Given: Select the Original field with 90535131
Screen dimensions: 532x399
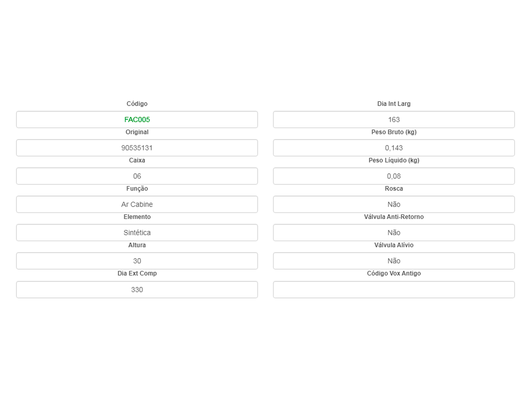Looking at the screenshot, I should 137,148.
